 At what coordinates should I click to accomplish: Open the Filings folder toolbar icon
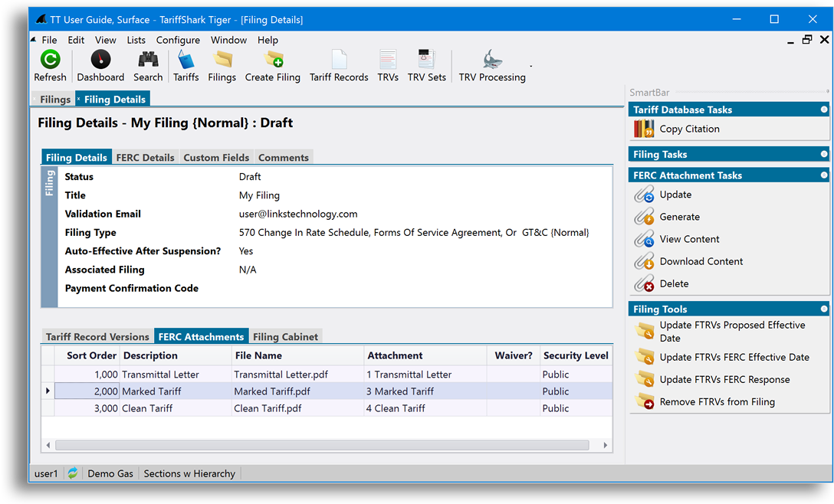coord(222,60)
